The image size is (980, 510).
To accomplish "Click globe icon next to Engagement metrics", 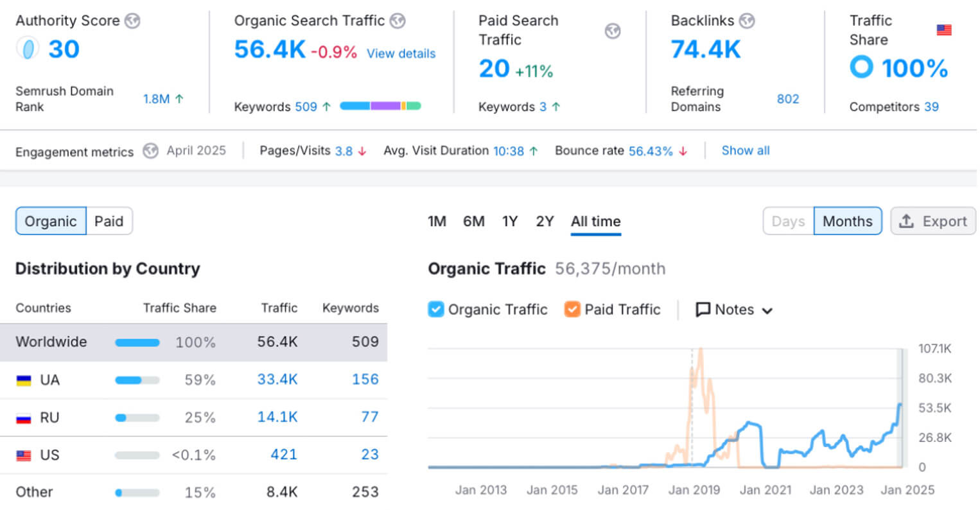I will click(x=150, y=151).
